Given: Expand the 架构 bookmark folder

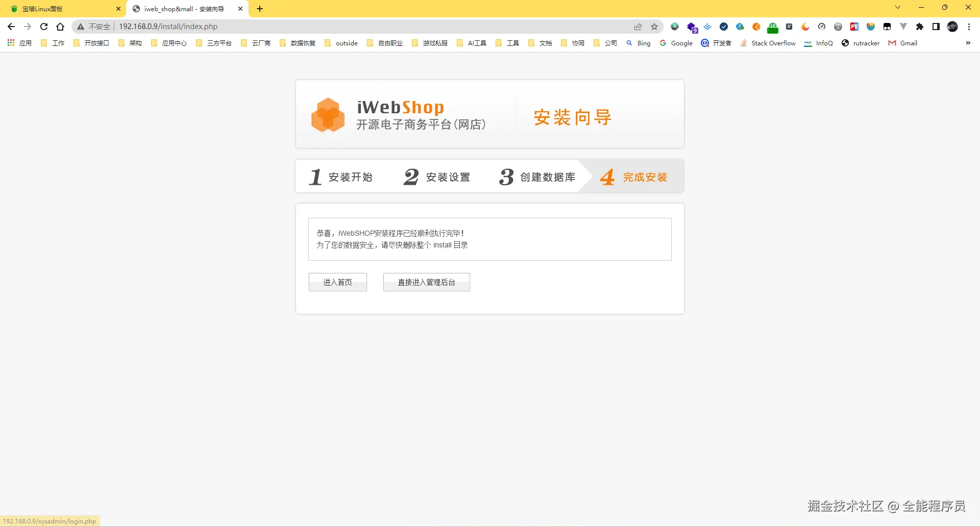Looking at the screenshot, I should pyautogui.click(x=130, y=43).
